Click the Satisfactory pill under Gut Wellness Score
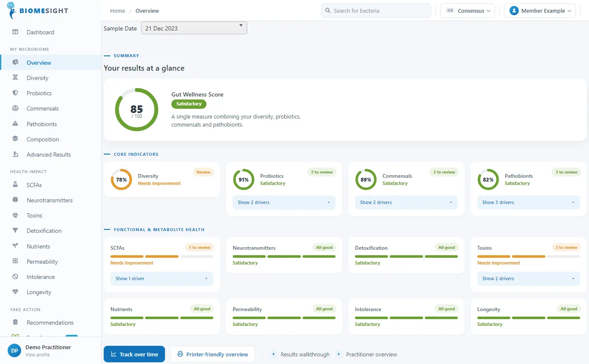 pos(189,104)
